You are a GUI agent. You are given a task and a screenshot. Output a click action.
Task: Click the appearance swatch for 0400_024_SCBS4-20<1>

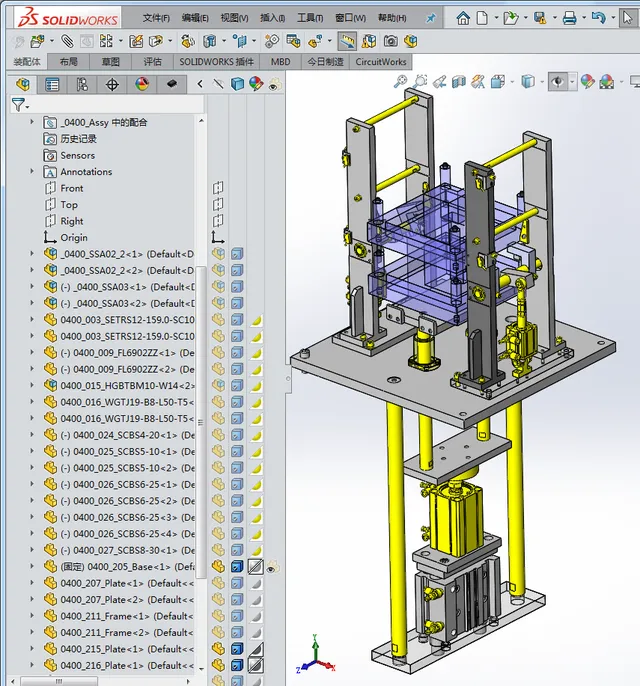(x=255, y=435)
